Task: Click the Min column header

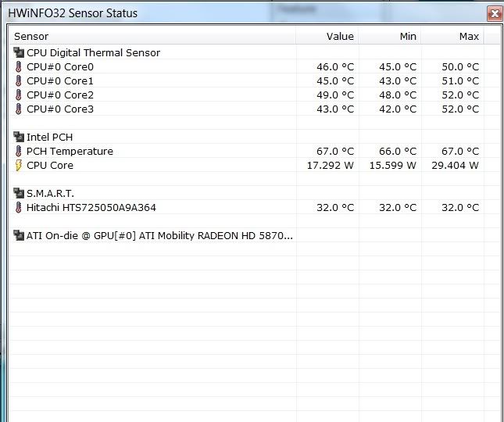Action: pos(390,36)
